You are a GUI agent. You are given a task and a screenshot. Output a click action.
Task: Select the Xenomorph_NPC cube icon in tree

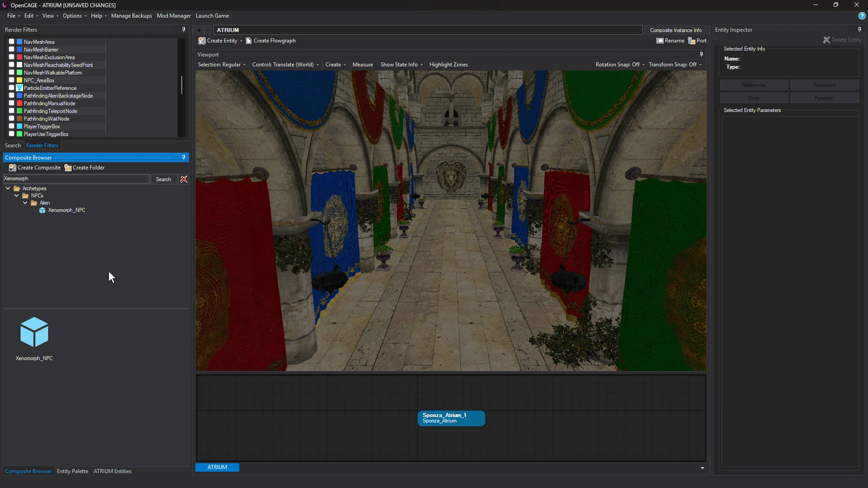42,210
